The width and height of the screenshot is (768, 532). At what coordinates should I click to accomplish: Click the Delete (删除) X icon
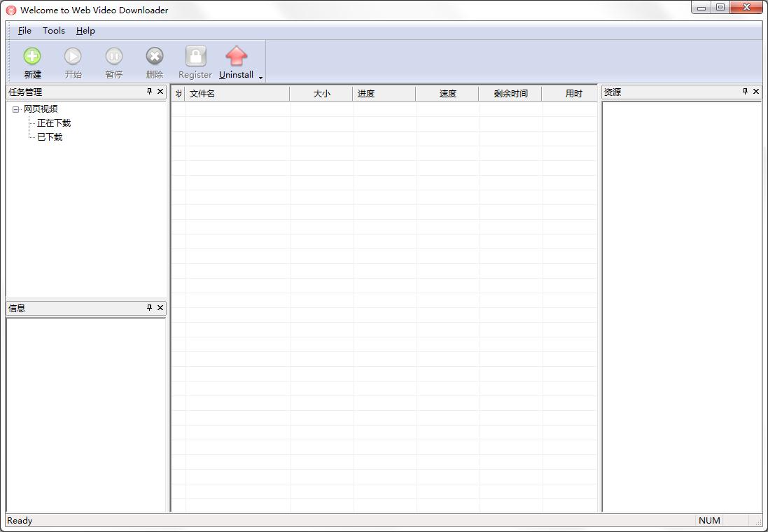point(155,57)
